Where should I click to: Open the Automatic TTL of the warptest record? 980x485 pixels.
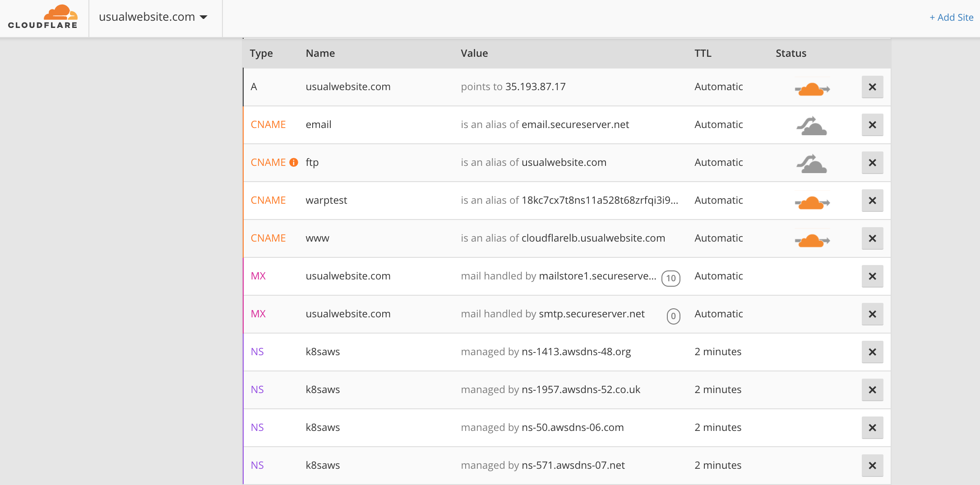tap(719, 200)
